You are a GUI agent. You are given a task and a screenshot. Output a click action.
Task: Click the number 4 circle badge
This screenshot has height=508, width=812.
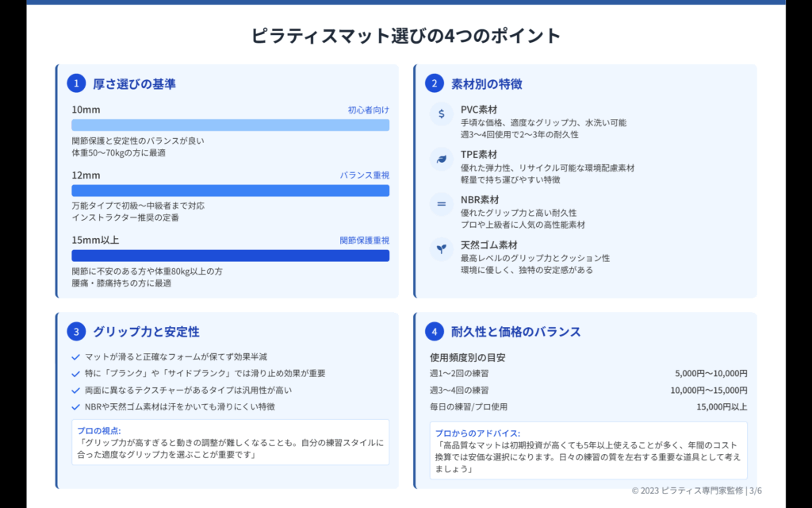(435, 332)
